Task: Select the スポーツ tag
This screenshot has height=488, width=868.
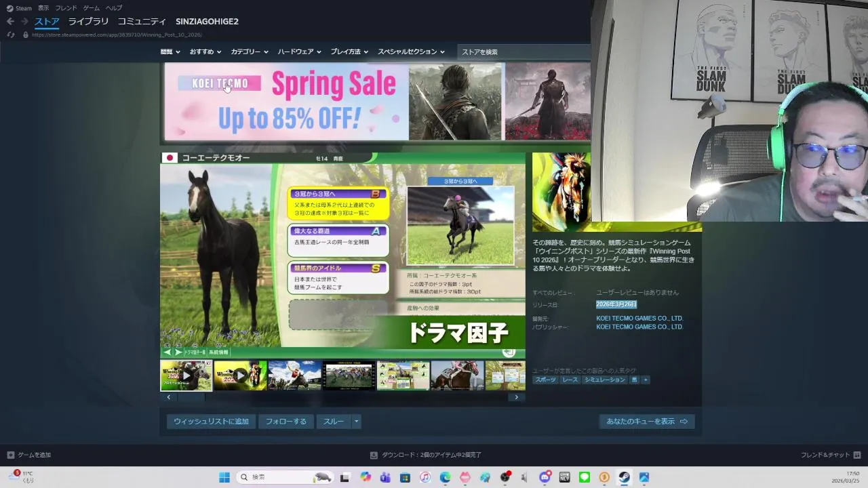Action: [x=545, y=380]
